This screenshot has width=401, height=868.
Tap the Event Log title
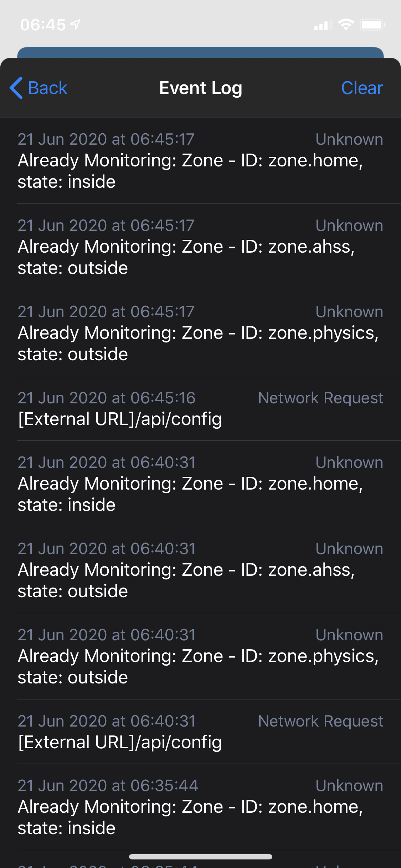coord(200,88)
